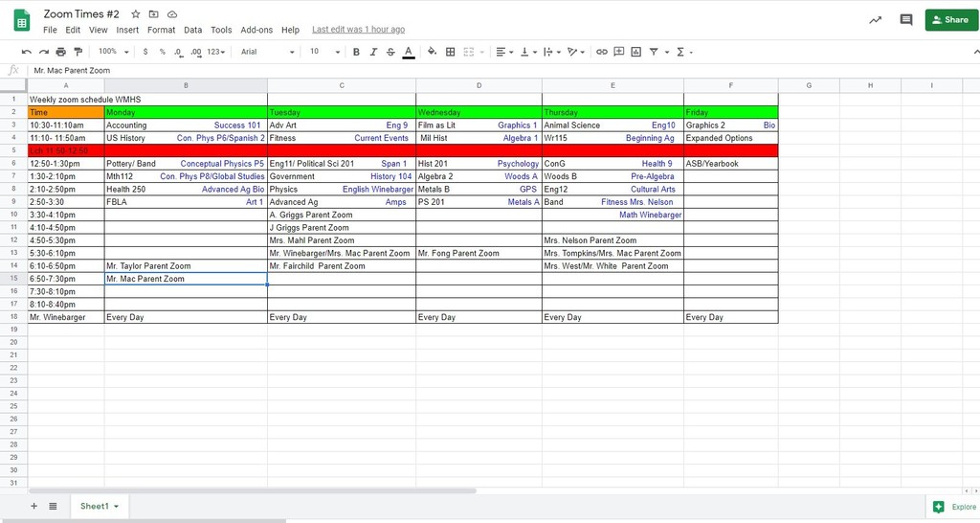980x523 pixels.
Task: Open horizontal align options
Action: (504, 52)
